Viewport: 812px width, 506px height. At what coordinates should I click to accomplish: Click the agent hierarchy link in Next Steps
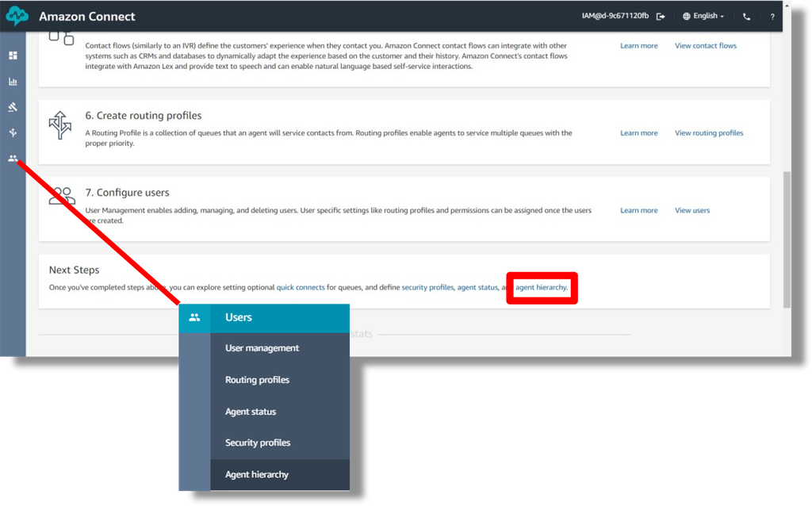[x=541, y=287]
